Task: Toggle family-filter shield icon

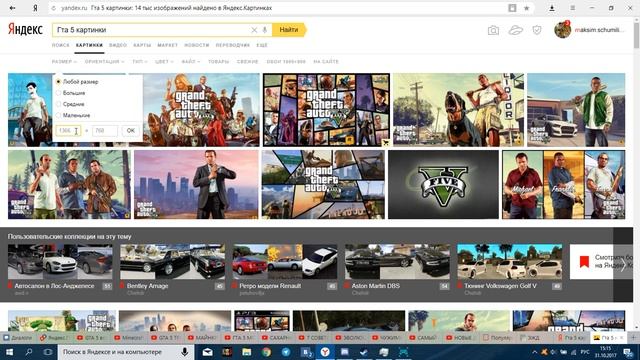Action: point(537,30)
